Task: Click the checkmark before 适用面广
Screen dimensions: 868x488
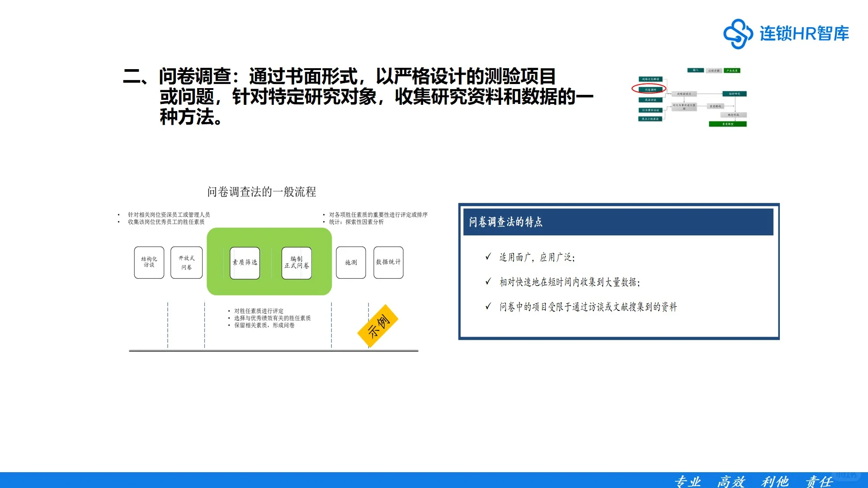Action: coord(488,257)
